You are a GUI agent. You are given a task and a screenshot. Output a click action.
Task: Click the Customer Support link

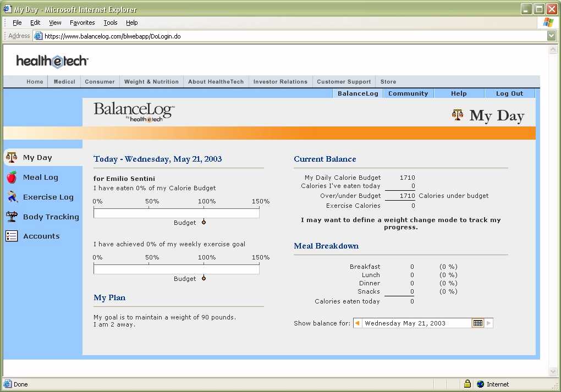coord(344,81)
